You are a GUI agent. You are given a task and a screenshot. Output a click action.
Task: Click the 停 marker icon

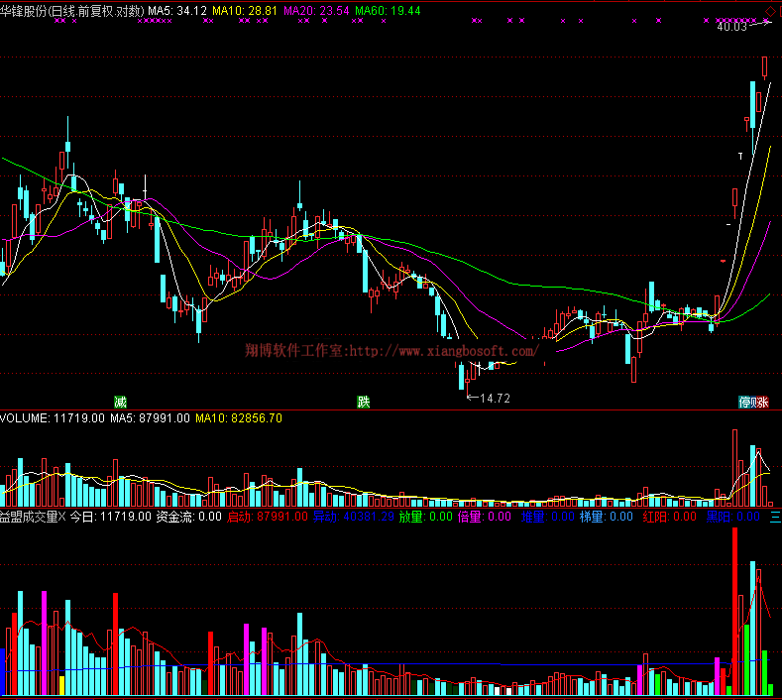[x=744, y=403]
